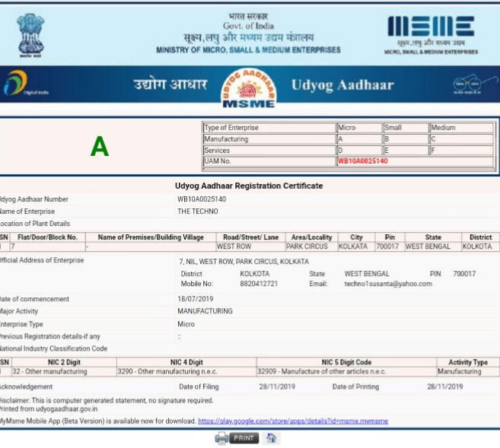Click the Micro column header in the enterprise table
The width and height of the screenshot is (500, 448).
pyautogui.click(x=358, y=128)
